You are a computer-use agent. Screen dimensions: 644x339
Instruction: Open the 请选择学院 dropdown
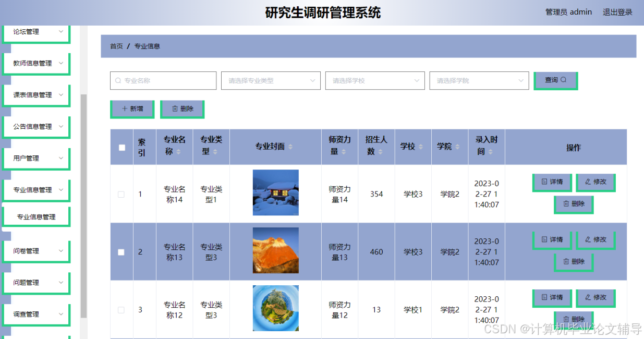pos(479,80)
